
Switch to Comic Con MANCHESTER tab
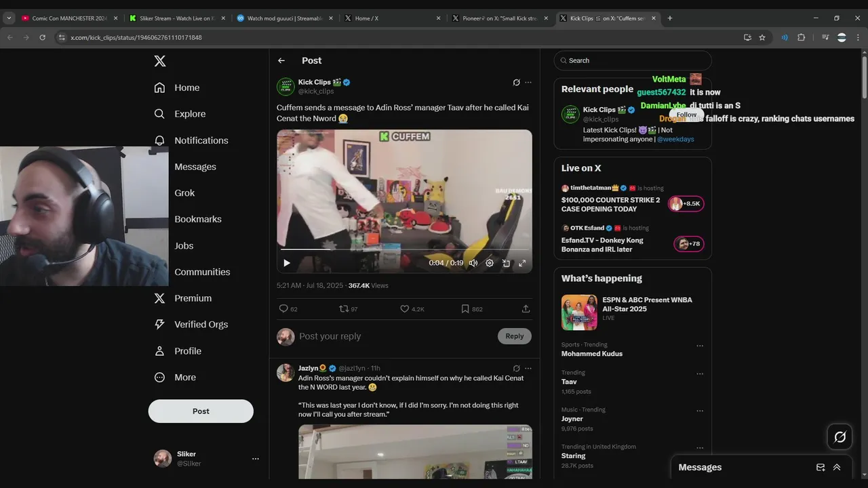(x=70, y=18)
